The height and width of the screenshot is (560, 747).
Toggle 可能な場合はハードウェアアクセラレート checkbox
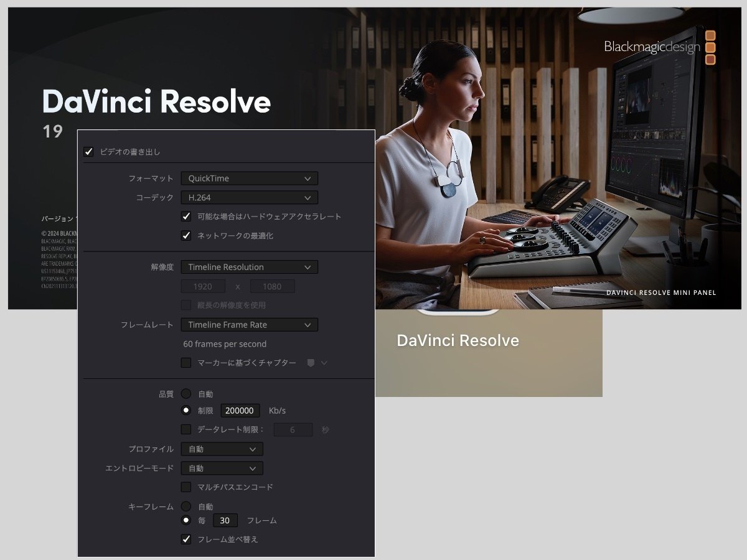186,217
